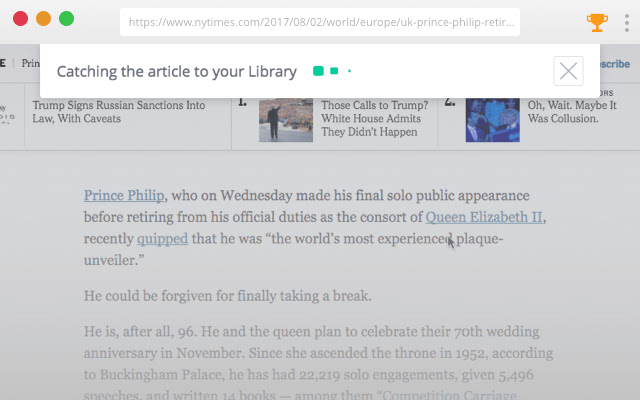Open Trump Signs Russian Sanctions headline
Viewport: 640px width, 400px height.
(x=119, y=112)
